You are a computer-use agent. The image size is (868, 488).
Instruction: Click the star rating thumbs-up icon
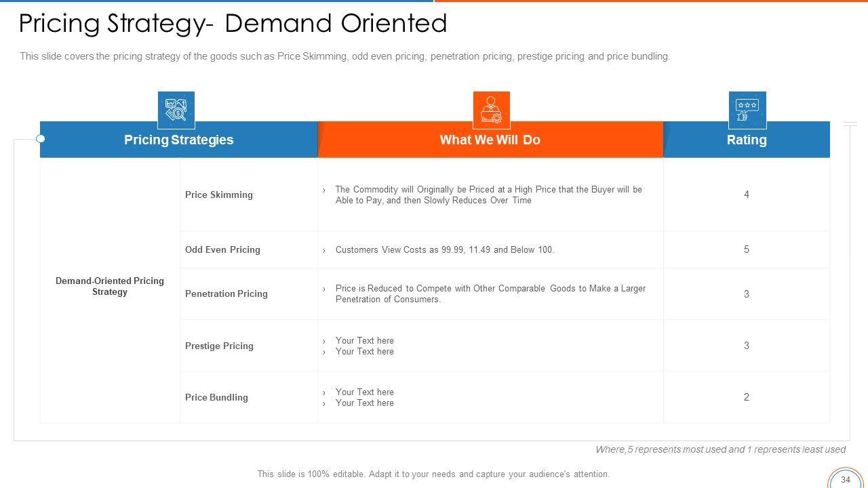click(x=747, y=110)
